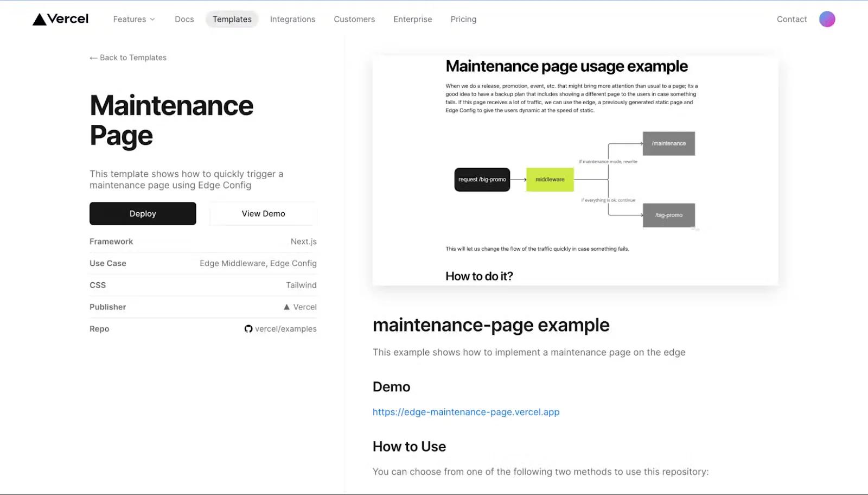This screenshot has height=495, width=868.
Task: Open the edge-maintenance-page.vercel.app demo link
Action: [466, 412]
